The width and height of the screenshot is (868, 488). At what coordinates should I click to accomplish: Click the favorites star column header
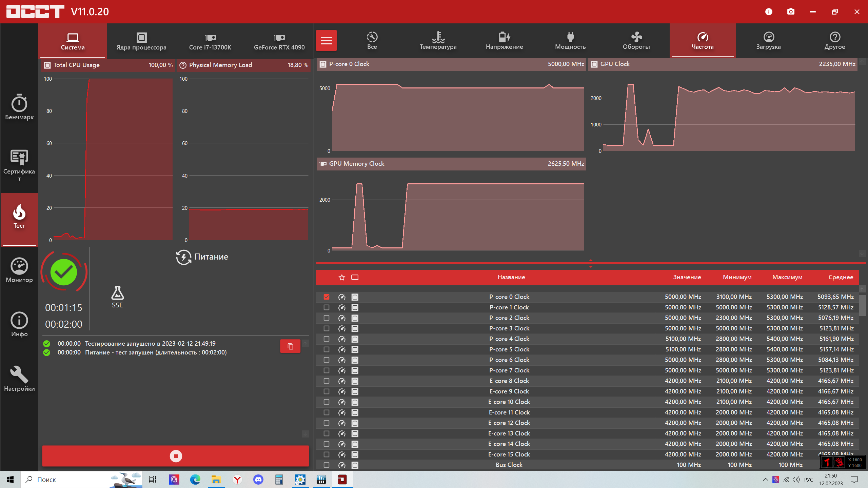coord(342,278)
